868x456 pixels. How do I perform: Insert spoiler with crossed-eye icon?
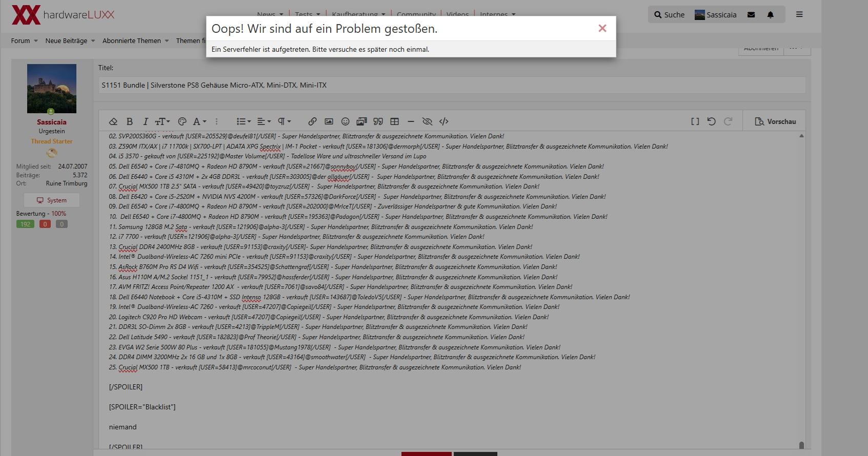click(427, 121)
